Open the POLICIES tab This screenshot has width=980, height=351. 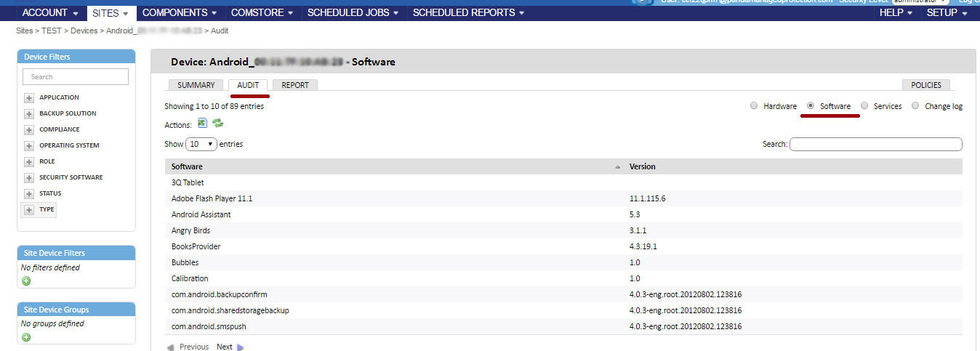pos(926,85)
